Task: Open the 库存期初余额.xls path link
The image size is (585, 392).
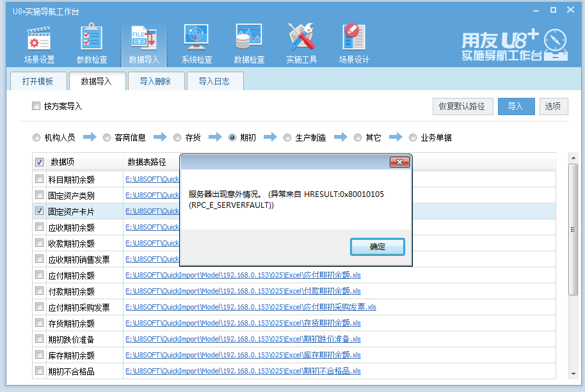Action: (x=243, y=355)
